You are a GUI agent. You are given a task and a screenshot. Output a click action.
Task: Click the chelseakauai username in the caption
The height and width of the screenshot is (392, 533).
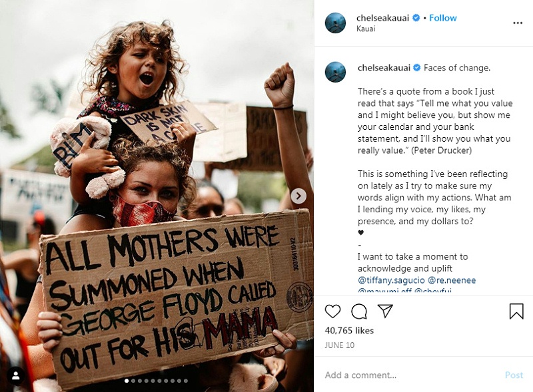[384, 68]
